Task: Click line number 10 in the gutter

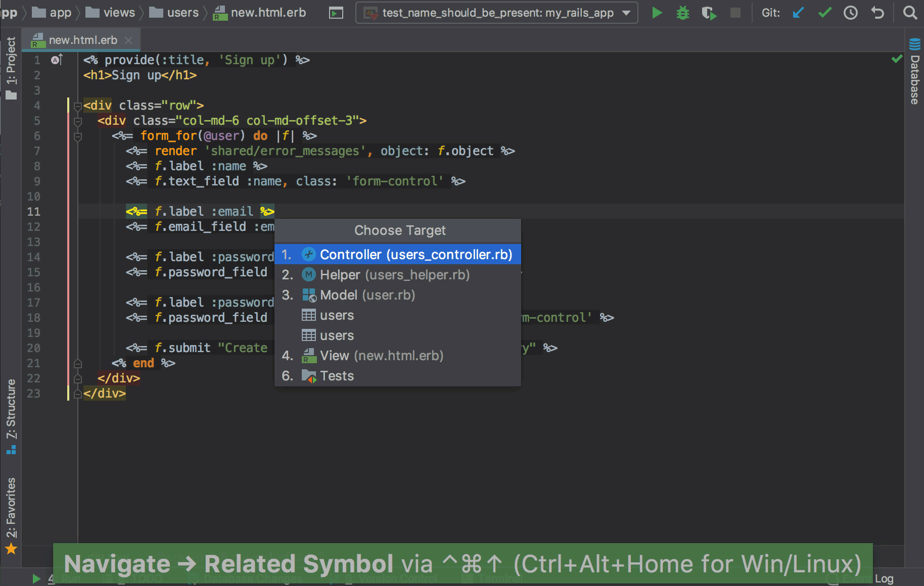Action: 33,197
